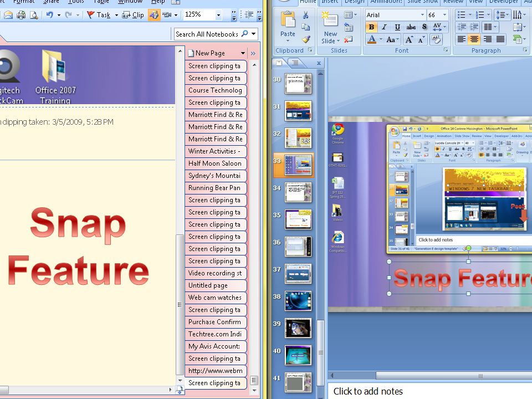Open the Task tag dropdown arrow

click(116, 16)
